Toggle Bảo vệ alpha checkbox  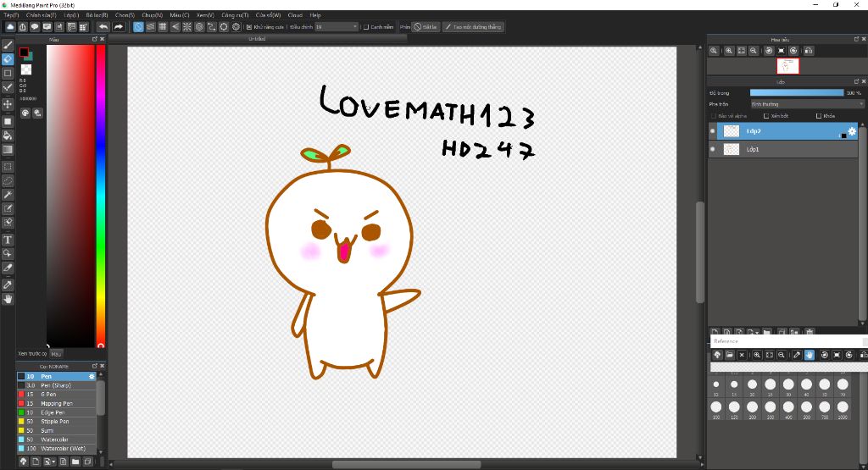coord(714,116)
